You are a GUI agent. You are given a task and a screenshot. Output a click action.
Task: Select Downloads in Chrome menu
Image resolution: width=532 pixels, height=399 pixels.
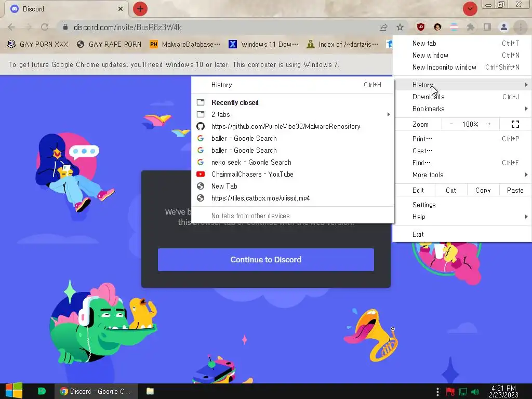(462, 97)
